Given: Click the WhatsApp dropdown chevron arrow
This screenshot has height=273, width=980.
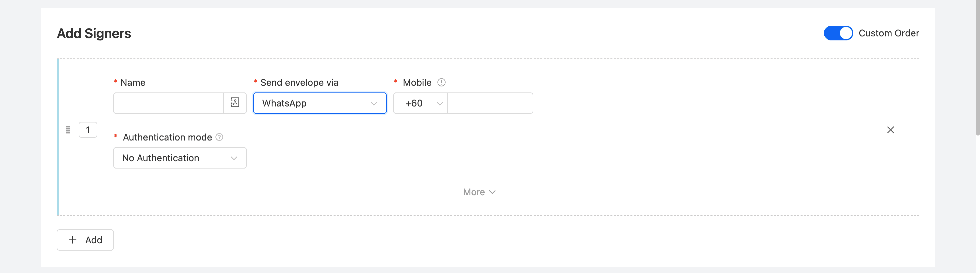Looking at the screenshot, I should (374, 103).
